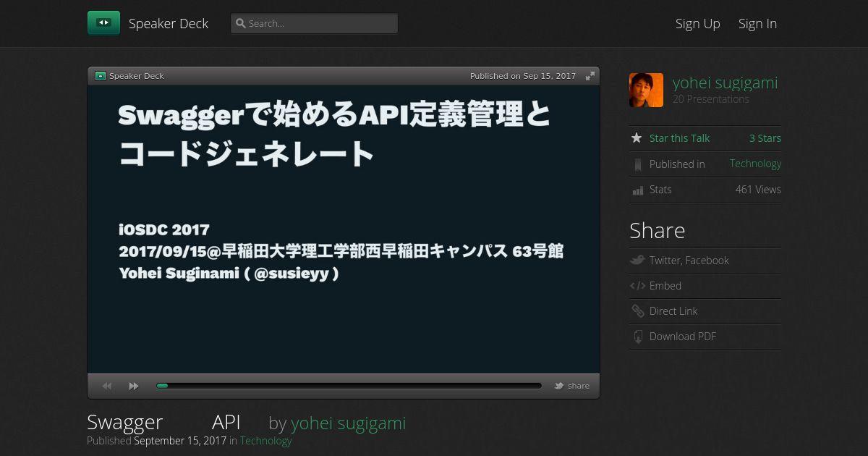Open the Technology category in sidebar
Image resolution: width=868 pixels, height=456 pixels.
pyautogui.click(x=755, y=164)
